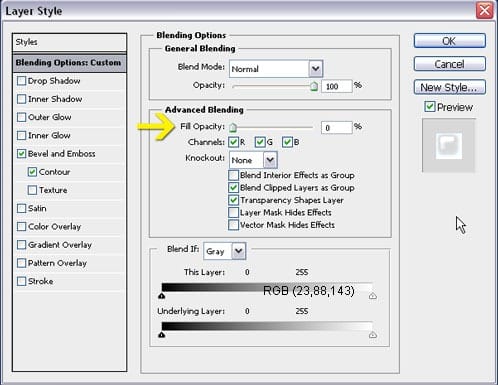Click Underlying Layer black point triangle
This screenshot has width=498, height=385.
(x=162, y=335)
